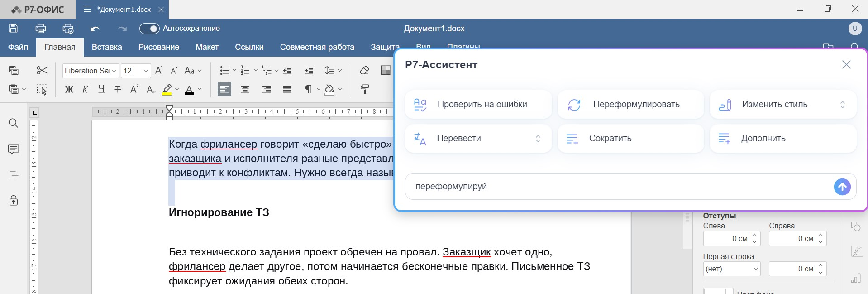Cut the selection with the scissors icon
Screen dimensions: 868x294
click(42, 70)
